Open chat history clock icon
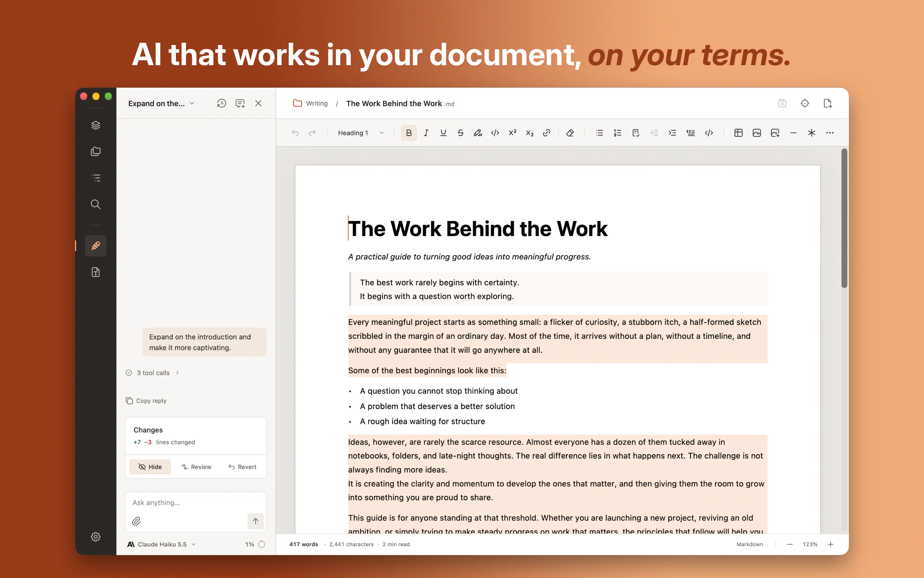 [x=221, y=103]
